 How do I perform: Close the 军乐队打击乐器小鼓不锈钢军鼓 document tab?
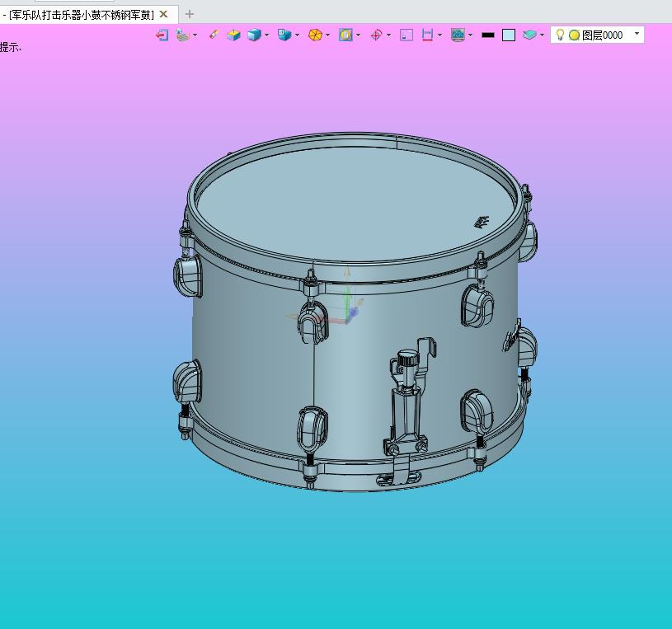coord(163,14)
